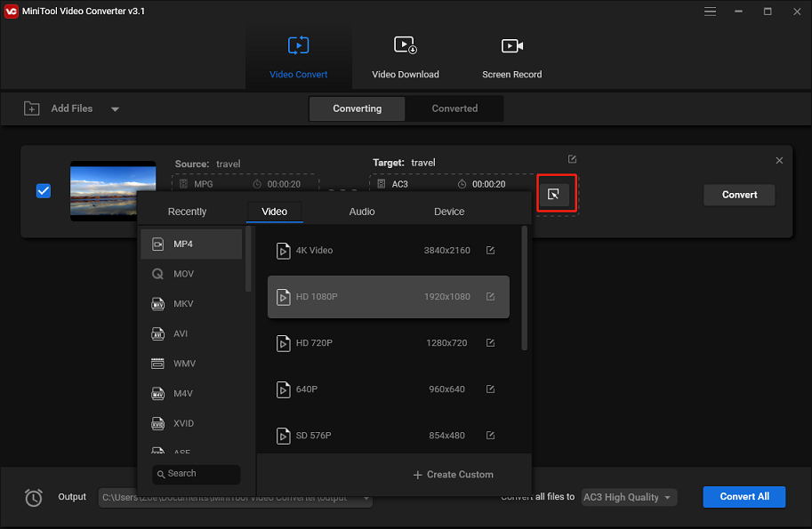Click the source MPG format text
Screen dimensions: 812x529
pos(204,184)
